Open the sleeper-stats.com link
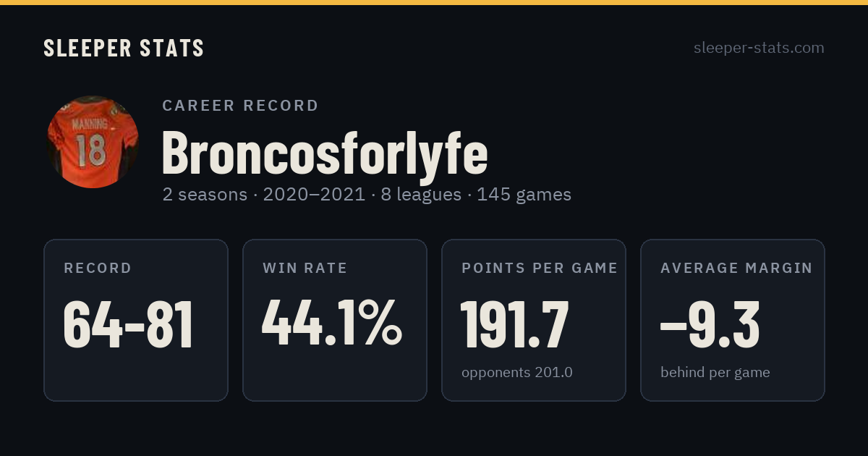868x456 pixels. coord(759,48)
